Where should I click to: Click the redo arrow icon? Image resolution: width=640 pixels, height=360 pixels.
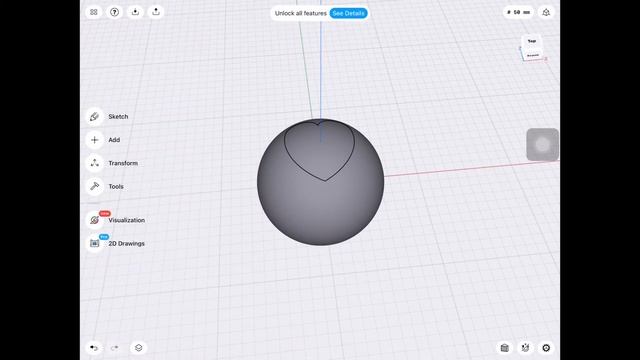click(x=115, y=348)
